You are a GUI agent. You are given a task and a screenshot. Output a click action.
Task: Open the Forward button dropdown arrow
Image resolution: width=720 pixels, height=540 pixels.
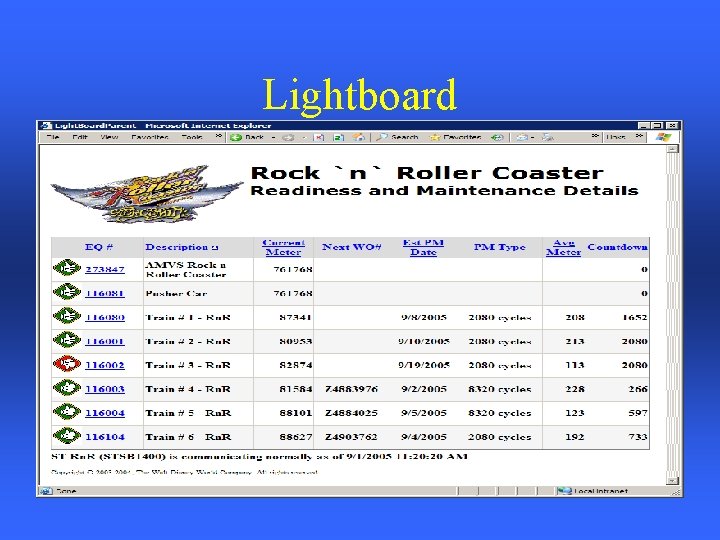(303, 137)
